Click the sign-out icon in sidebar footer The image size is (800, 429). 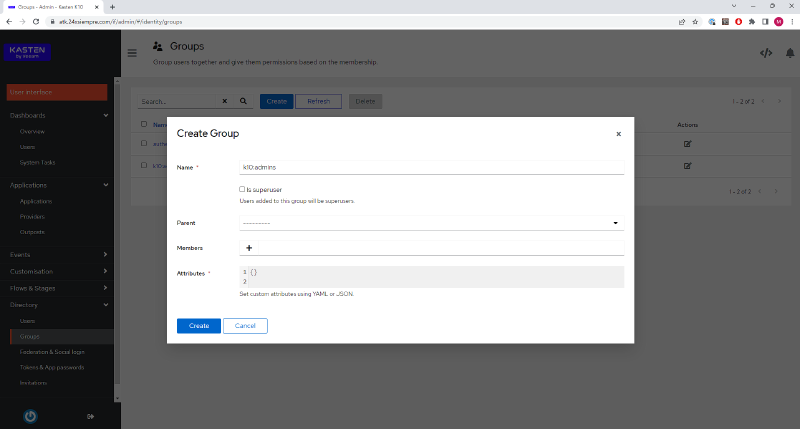[x=90, y=417]
